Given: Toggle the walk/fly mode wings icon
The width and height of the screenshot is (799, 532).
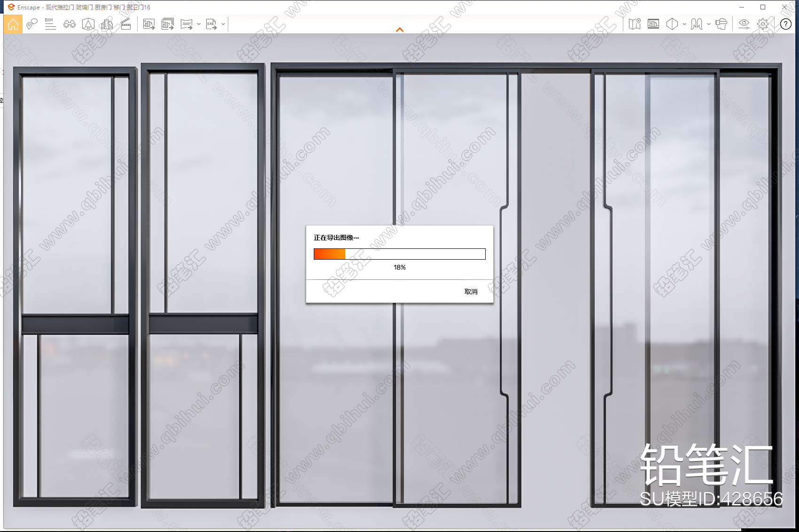Looking at the screenshot, I should click(x=697, y=24).
